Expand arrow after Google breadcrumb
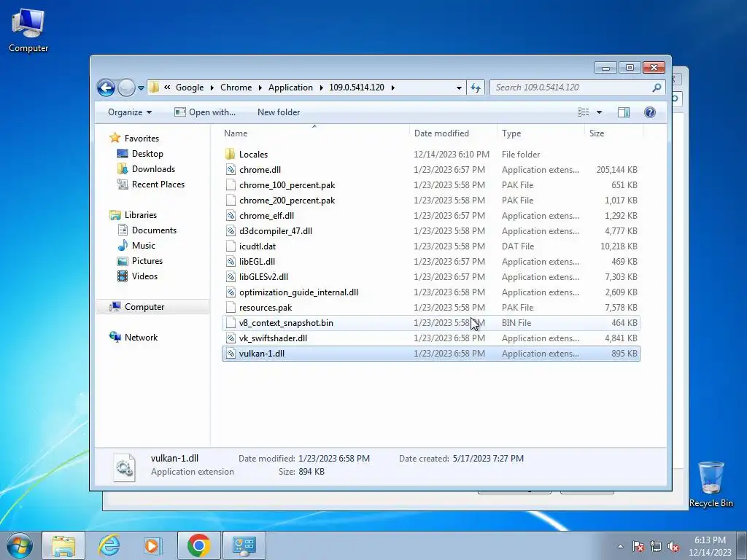 click(x=212, y=87)
